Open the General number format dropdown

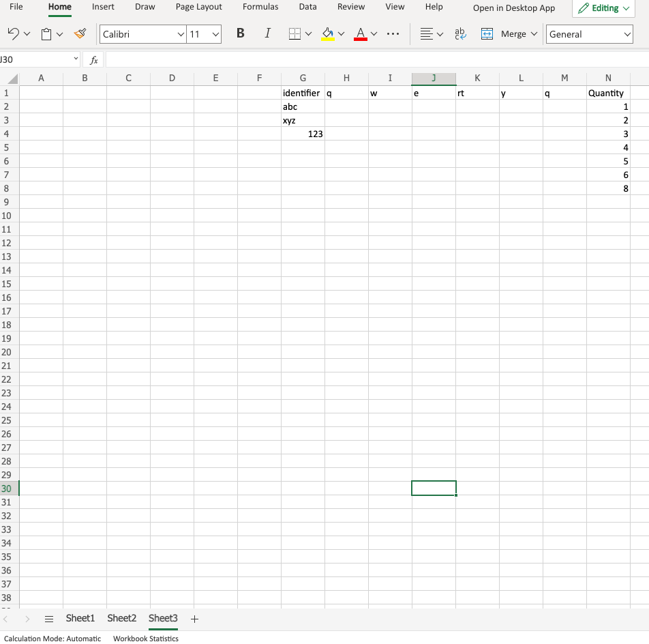pyautogui.click(x=589, y=33)
